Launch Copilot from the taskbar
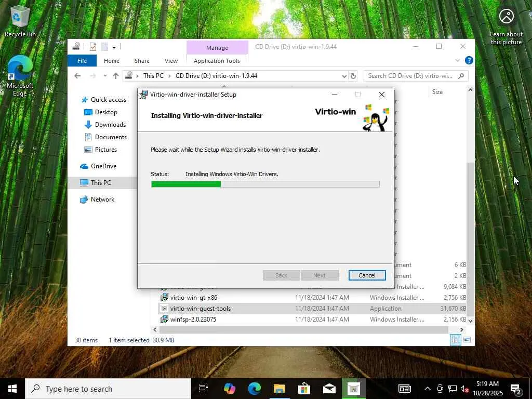The height and width of the screenshot is (399, 532). (230, 389)
